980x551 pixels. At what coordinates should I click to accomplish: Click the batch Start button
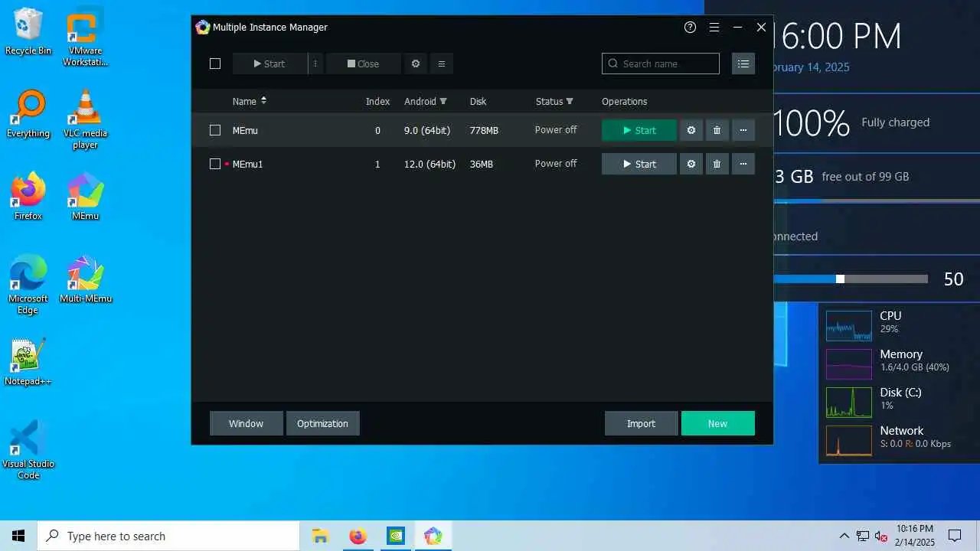pos(269,64)
